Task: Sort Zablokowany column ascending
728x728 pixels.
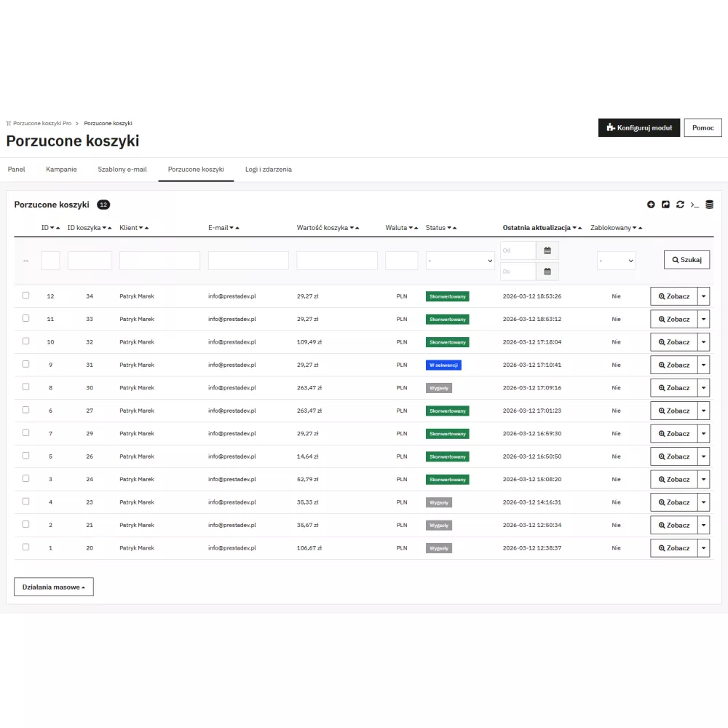Action: coord(640,228)
